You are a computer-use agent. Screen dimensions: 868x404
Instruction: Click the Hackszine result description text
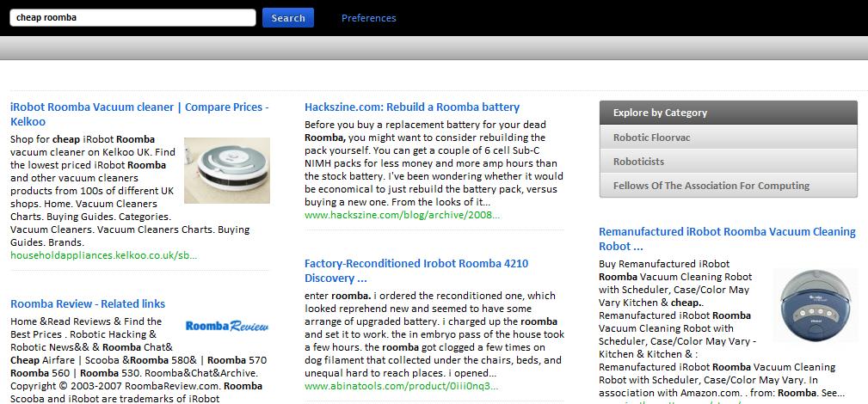point(434,163)
